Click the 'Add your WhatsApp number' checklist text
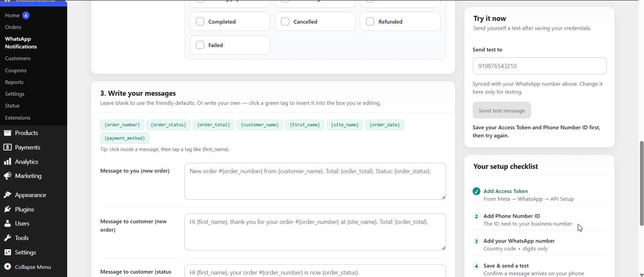 point(519,241)
